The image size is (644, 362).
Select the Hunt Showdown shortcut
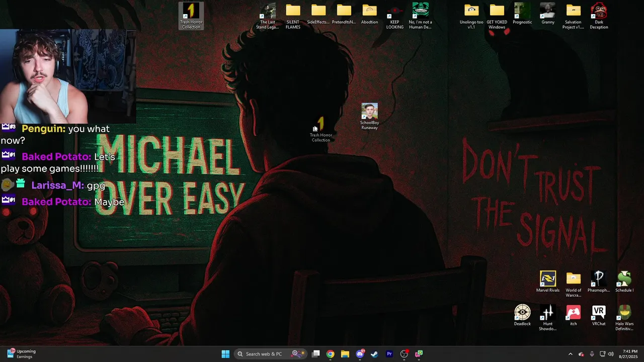548,318
